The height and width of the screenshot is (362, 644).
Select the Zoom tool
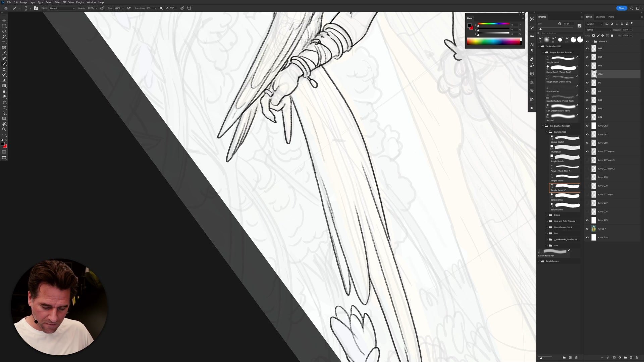[x=4, y=129]
